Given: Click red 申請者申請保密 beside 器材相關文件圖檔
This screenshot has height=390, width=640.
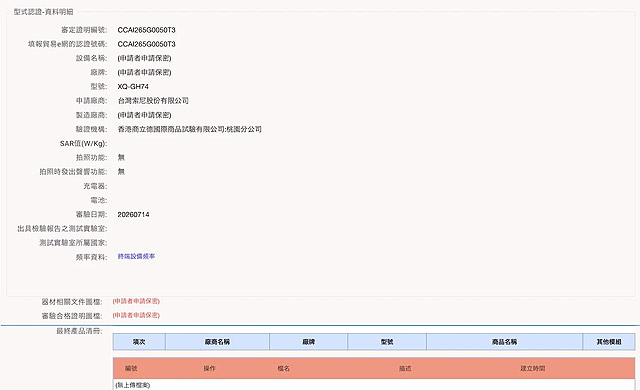Looking at the screenshot, I should pyautogui.click(x=136, y=301).
